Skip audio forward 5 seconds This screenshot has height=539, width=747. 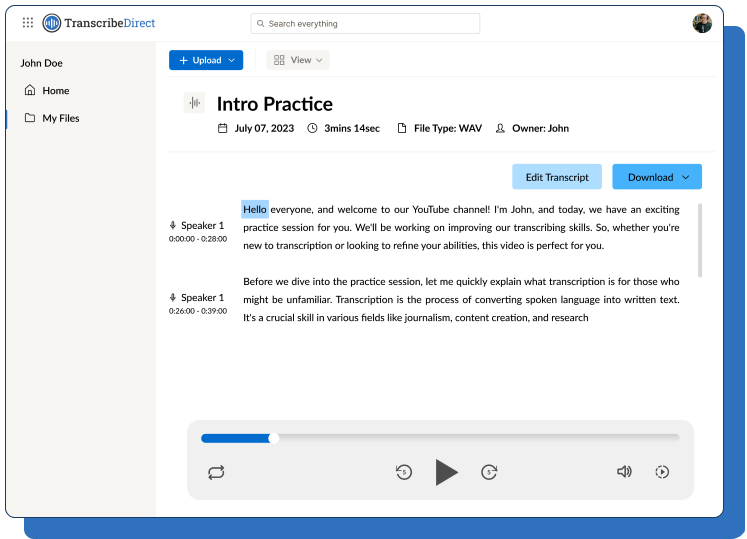coord(489,472)
